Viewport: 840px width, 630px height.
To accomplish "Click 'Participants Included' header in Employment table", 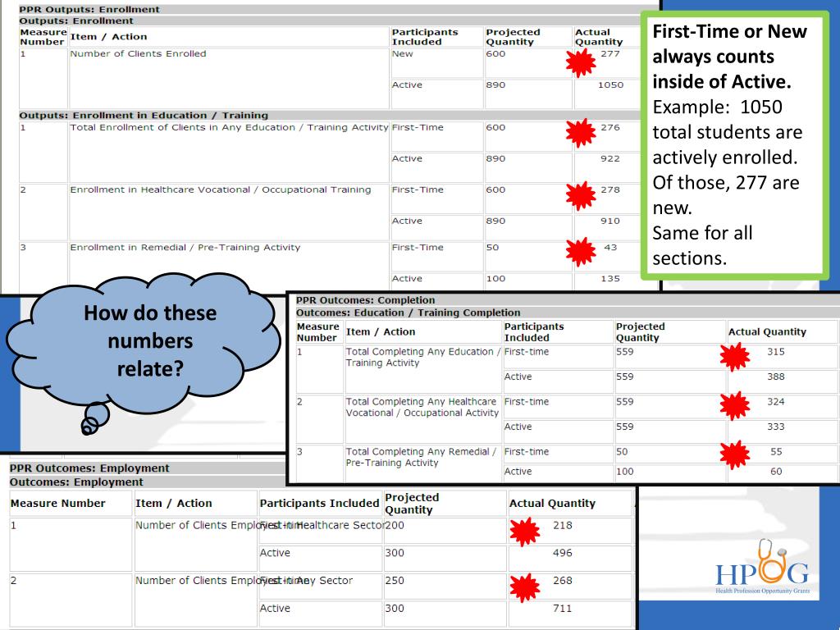I will pos(319,503).
